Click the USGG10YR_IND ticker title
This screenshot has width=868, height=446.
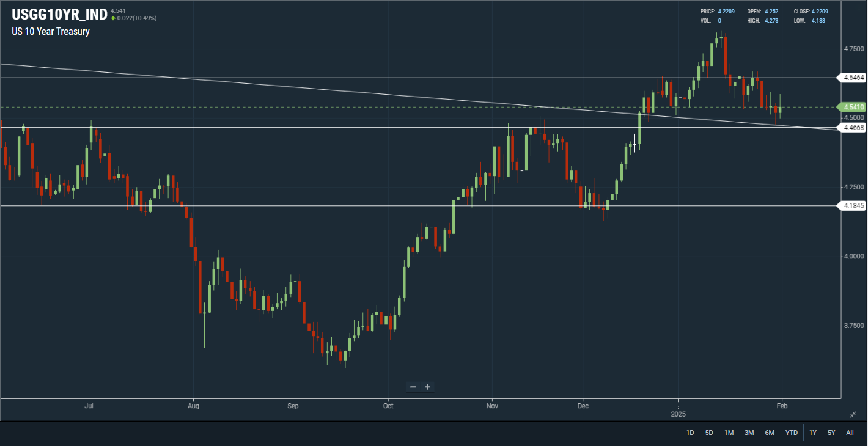[59, 14]
